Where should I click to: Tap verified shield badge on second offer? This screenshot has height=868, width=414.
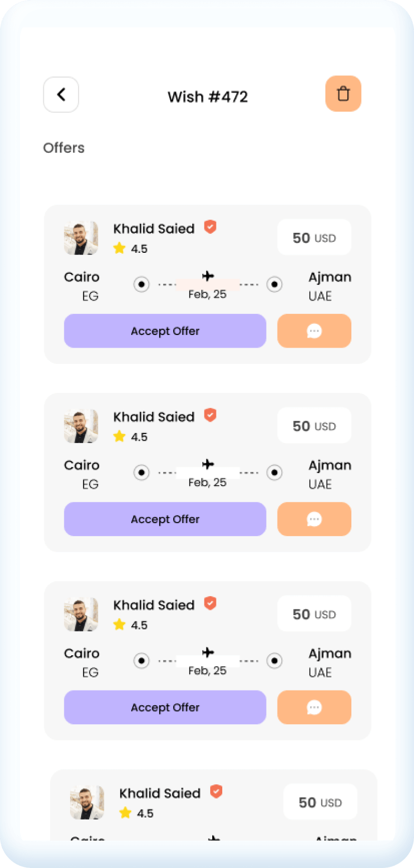(210, 415)
